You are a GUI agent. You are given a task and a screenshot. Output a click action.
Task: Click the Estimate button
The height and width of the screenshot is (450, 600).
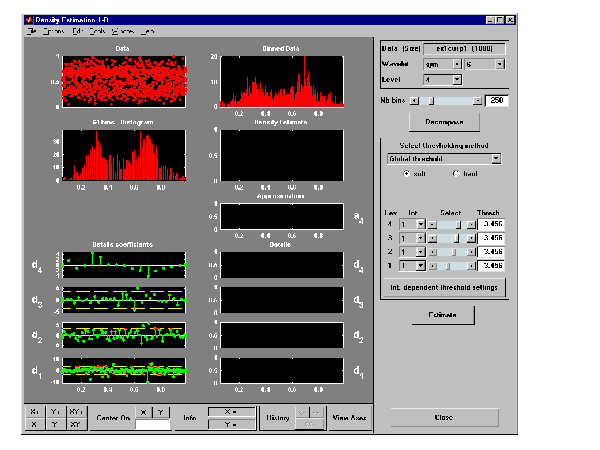click(x=444, y=314)
